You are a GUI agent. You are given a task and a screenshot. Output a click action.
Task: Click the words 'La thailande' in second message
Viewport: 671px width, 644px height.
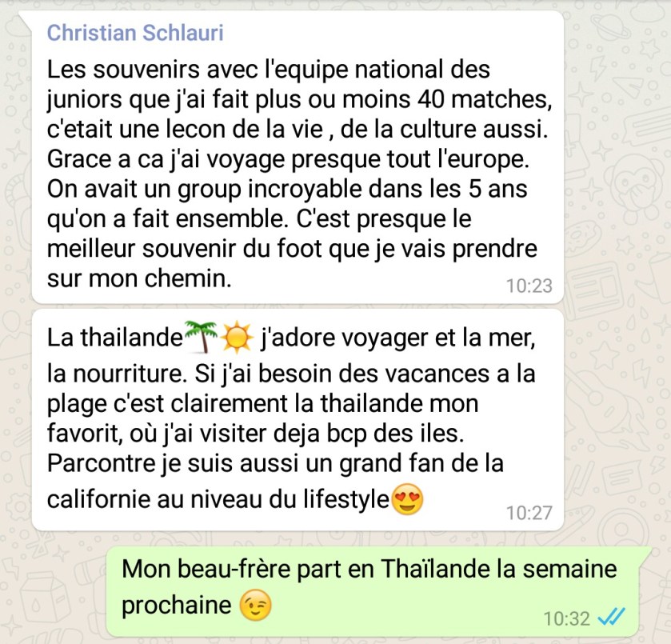(x=115, y=338)
